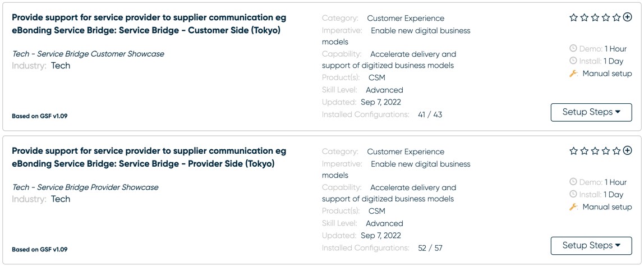Open the Service Bridge - Provider Side (Tokyo) title
This screenshot has width=644, height=266.
coord(149,158)
